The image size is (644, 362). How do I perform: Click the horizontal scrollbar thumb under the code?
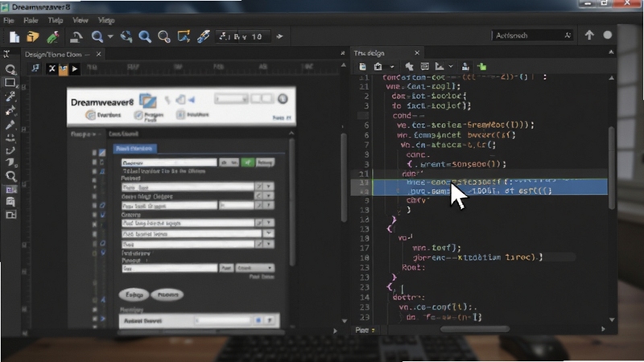pos(475,329)
